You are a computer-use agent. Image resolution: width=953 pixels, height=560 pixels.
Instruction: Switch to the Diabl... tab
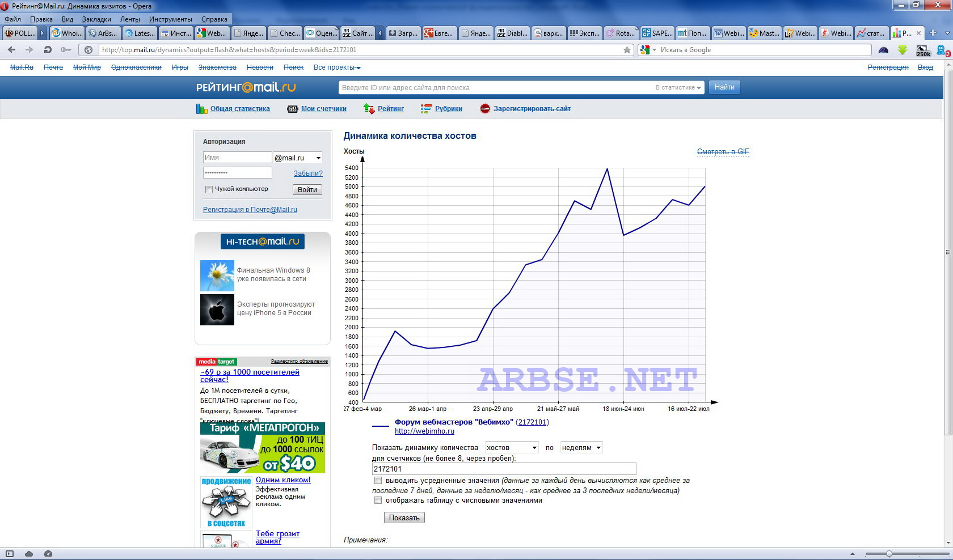point(512,33)
